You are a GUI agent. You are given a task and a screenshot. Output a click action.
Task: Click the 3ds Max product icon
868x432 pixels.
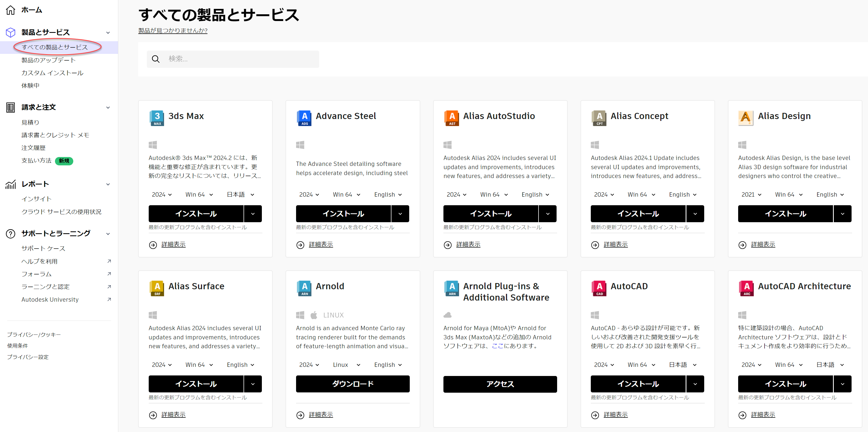(157, 118)
